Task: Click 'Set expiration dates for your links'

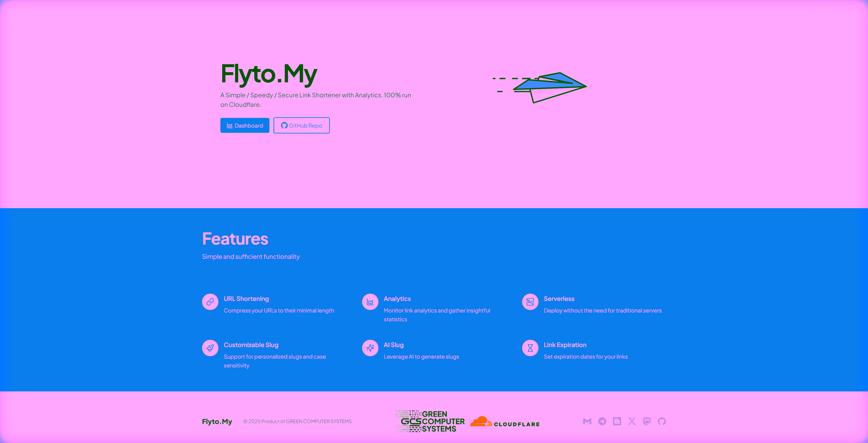Action: (586, 357)
